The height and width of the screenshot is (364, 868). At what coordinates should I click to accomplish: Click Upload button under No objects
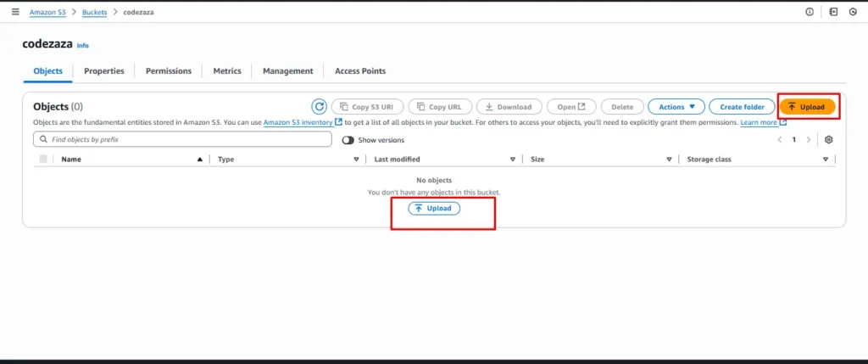(x=434, y=209)
